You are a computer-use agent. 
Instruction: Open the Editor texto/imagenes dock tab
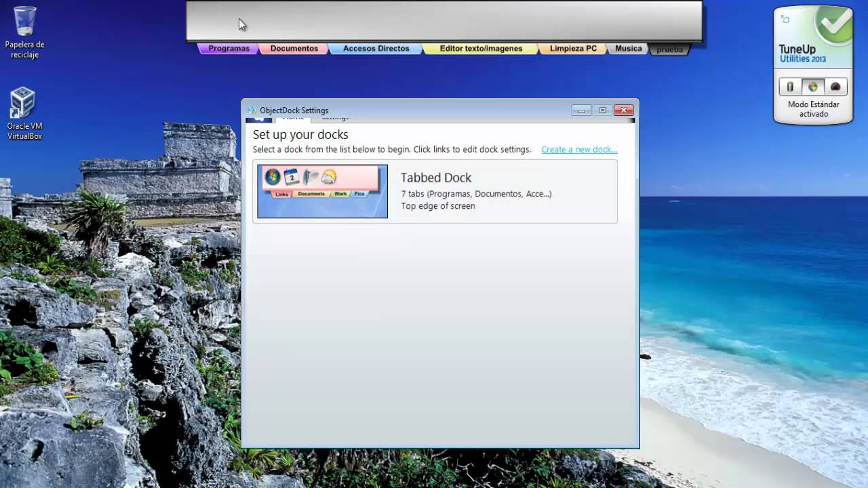pyautogui.click(x=481, y=49)
